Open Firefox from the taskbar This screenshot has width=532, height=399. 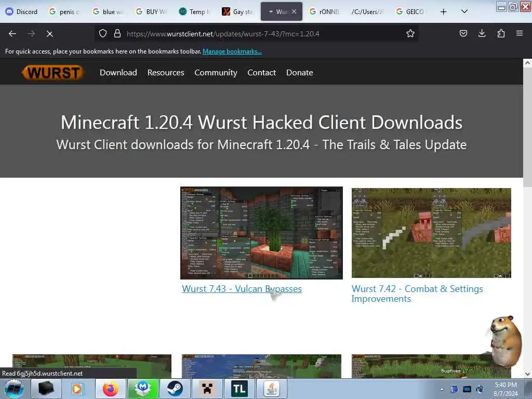tap(111, 389)
